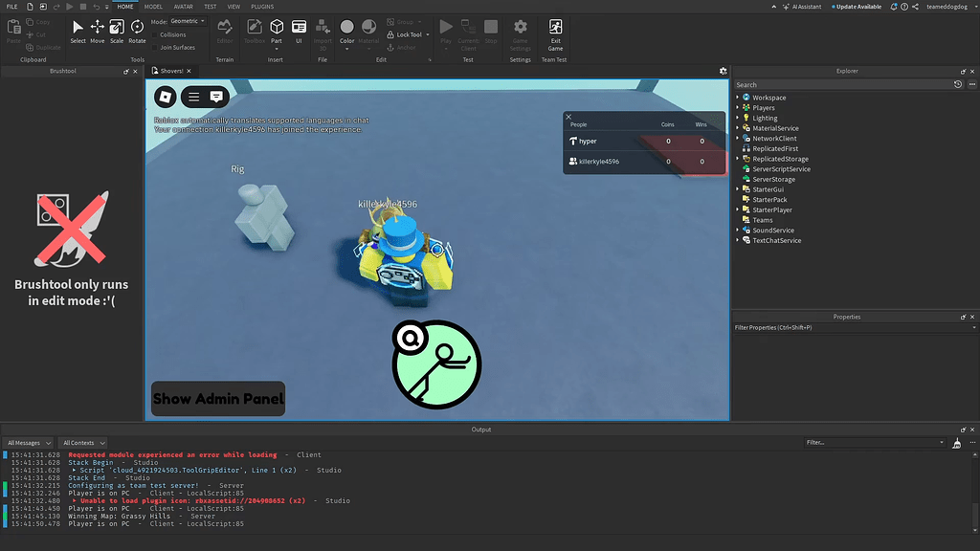Click the new file icon in quick access bar

pos(30,7)
